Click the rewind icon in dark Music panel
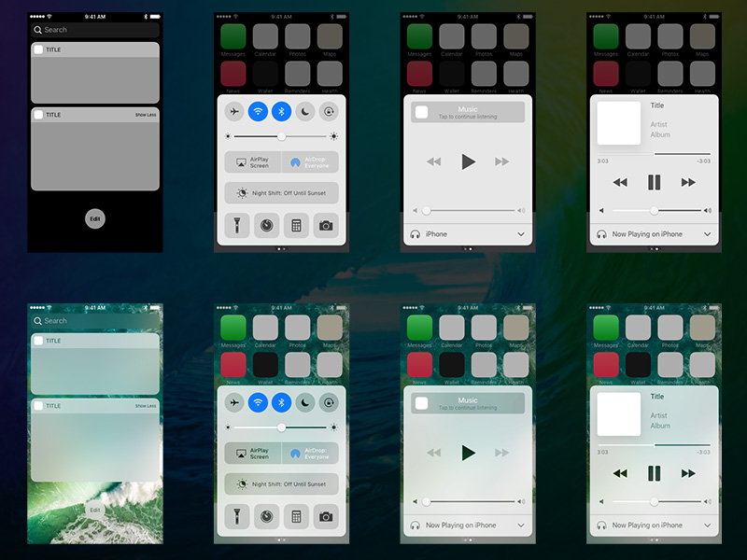 tap(434, 161)
